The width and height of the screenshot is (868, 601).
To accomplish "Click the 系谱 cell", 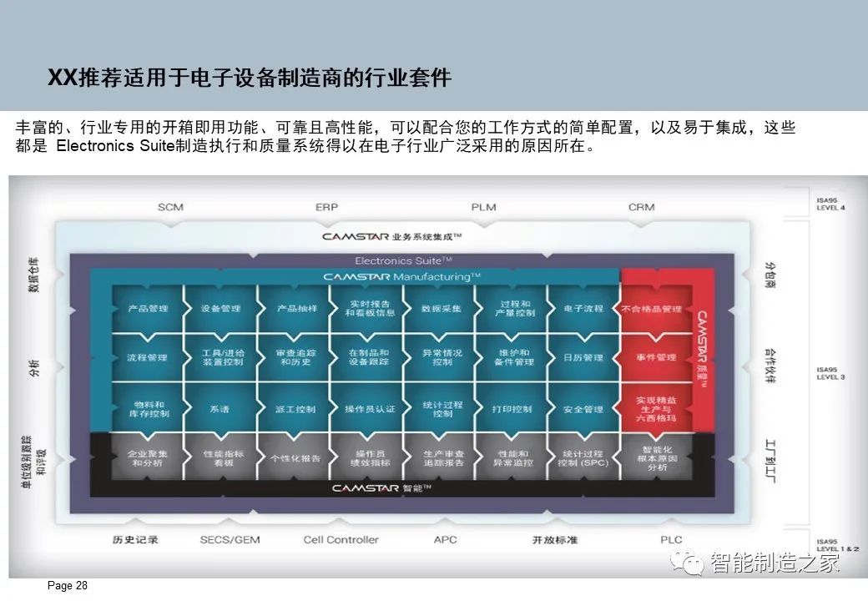I will (x=220, y=408).
